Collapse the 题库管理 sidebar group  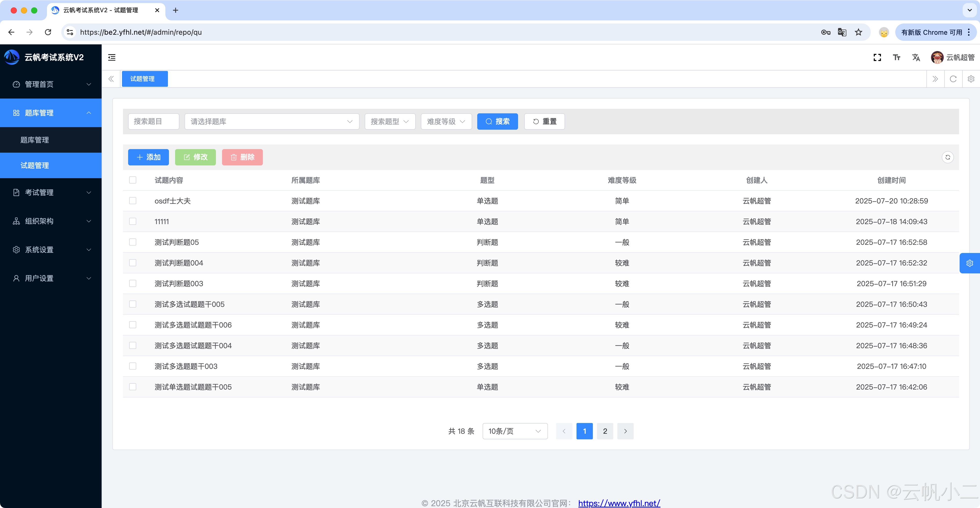51,113
